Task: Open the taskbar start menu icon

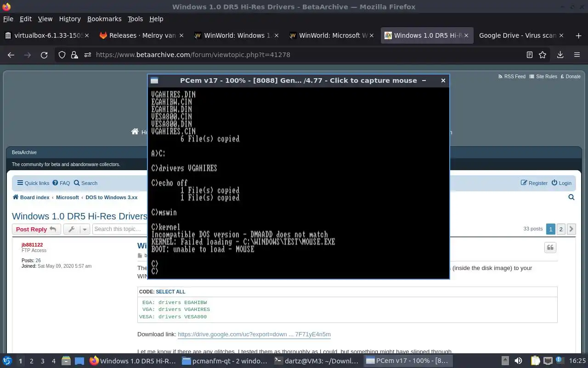Action: [7, 361]
